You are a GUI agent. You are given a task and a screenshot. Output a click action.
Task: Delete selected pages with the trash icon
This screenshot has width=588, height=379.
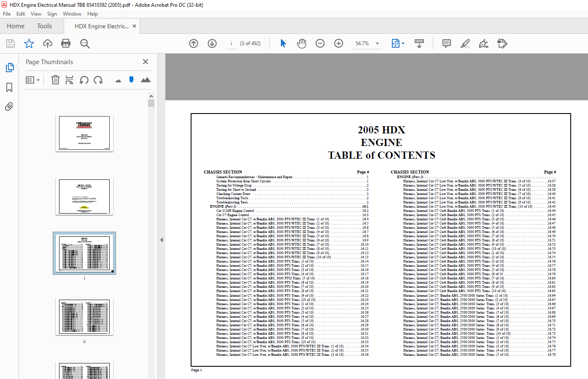pos(55,80)
